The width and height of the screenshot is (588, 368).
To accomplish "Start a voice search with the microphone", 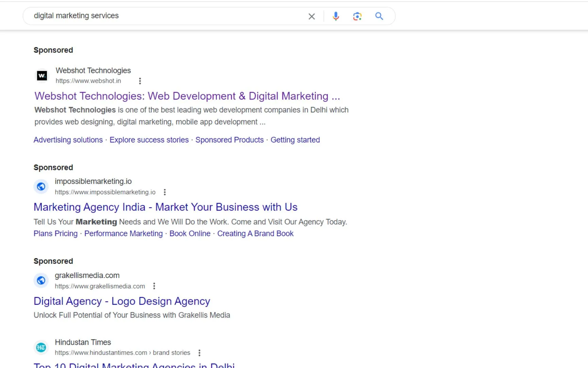I will point(336,16).
